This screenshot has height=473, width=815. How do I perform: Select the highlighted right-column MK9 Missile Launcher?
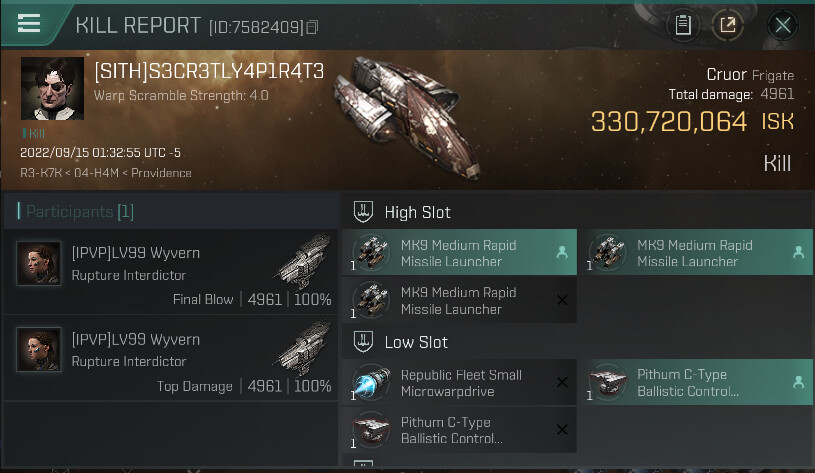coord(697,253)
